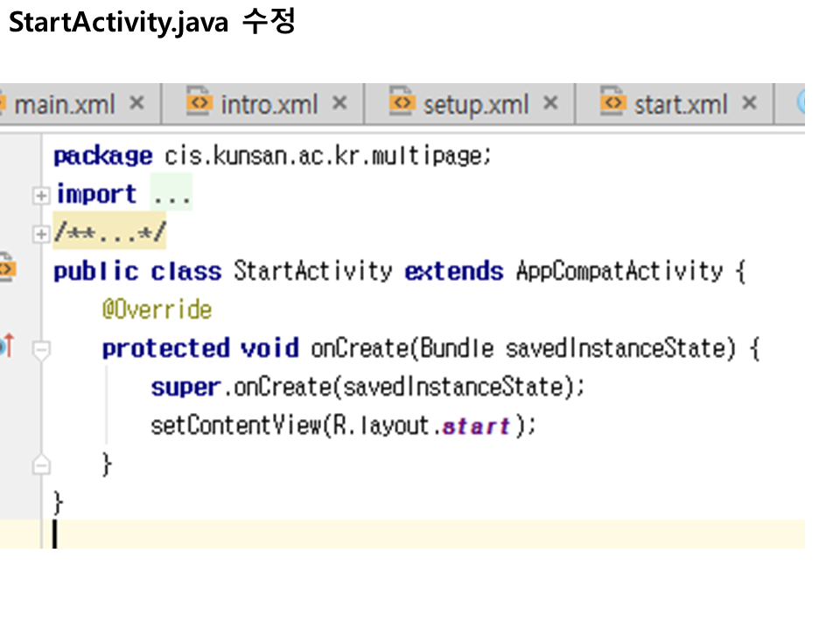Expand the collapsed /**...*/ comment block
840x630 pixels.
tap(40, 234)
